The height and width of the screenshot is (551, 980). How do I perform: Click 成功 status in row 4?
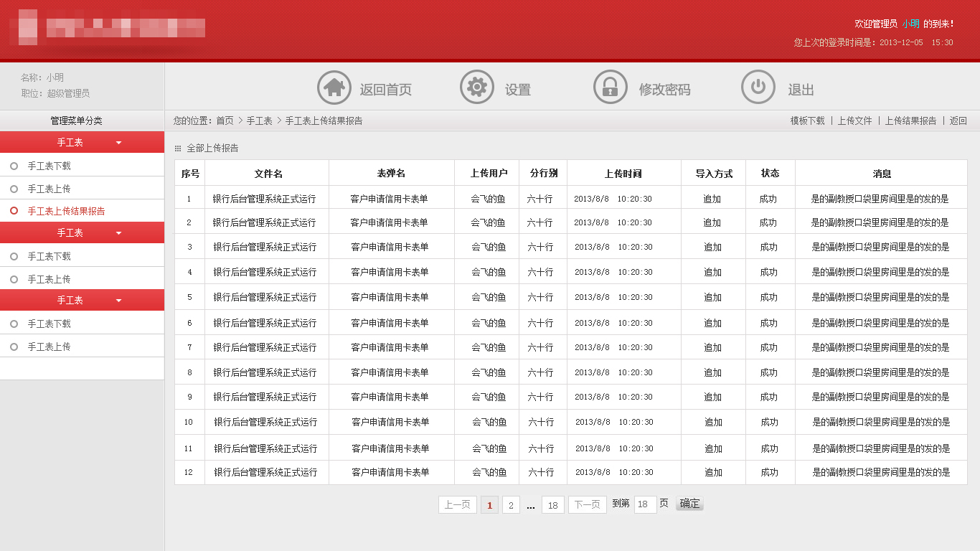coord(768,272)
